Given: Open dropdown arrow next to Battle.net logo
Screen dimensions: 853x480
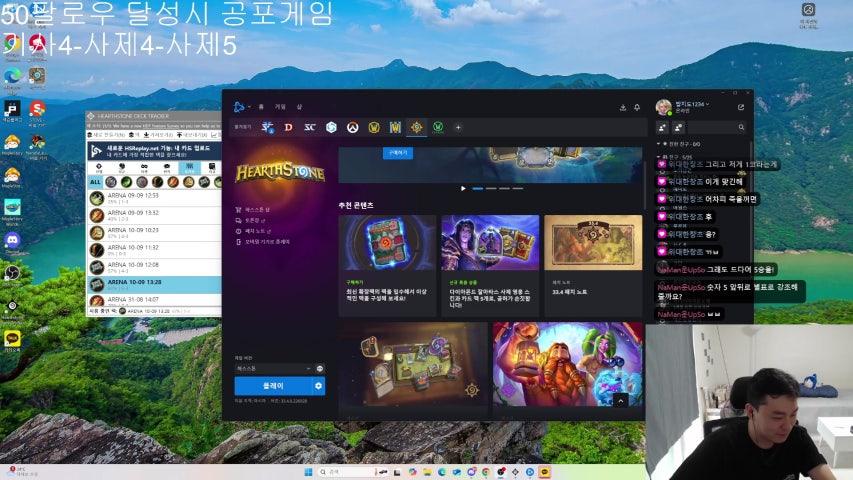Looking at the screenshot, I should pos(249,107).
